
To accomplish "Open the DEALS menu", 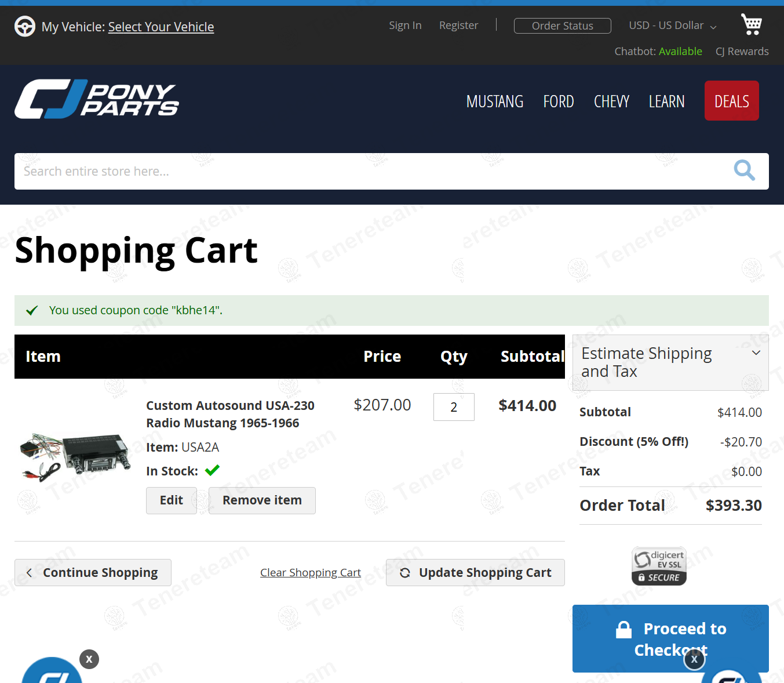I will 732,101.
